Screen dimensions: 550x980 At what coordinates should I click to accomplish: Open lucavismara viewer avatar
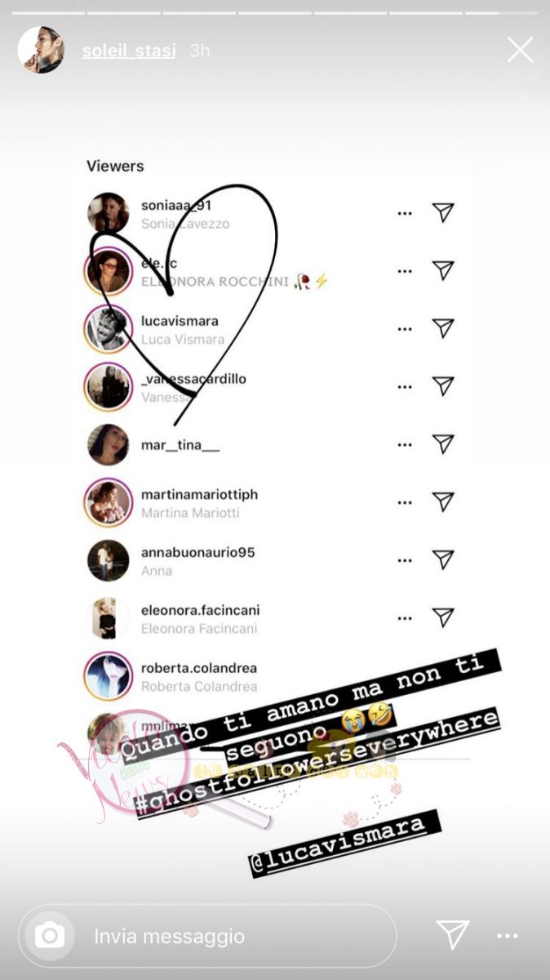(x=108, y=329)
